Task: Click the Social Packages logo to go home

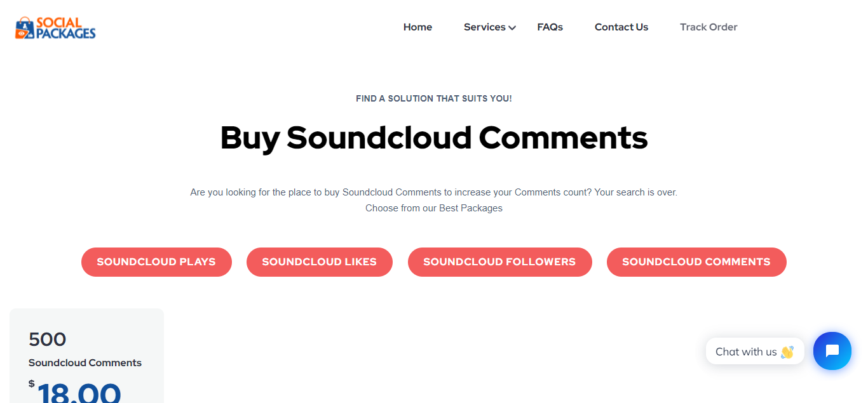Action: (55, 27)
